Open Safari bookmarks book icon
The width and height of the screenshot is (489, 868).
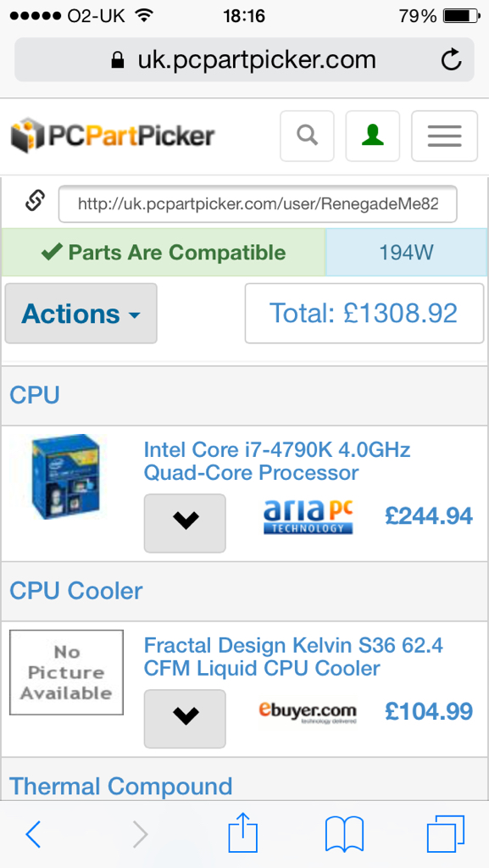click(x=344, y=834)
